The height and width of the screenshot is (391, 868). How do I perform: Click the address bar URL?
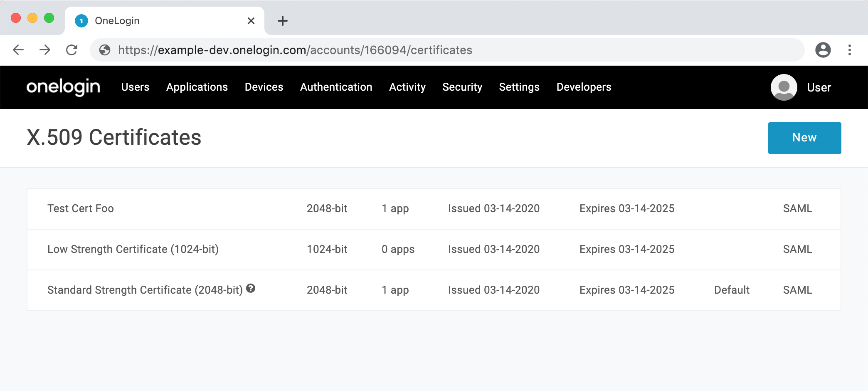point(295,50)
